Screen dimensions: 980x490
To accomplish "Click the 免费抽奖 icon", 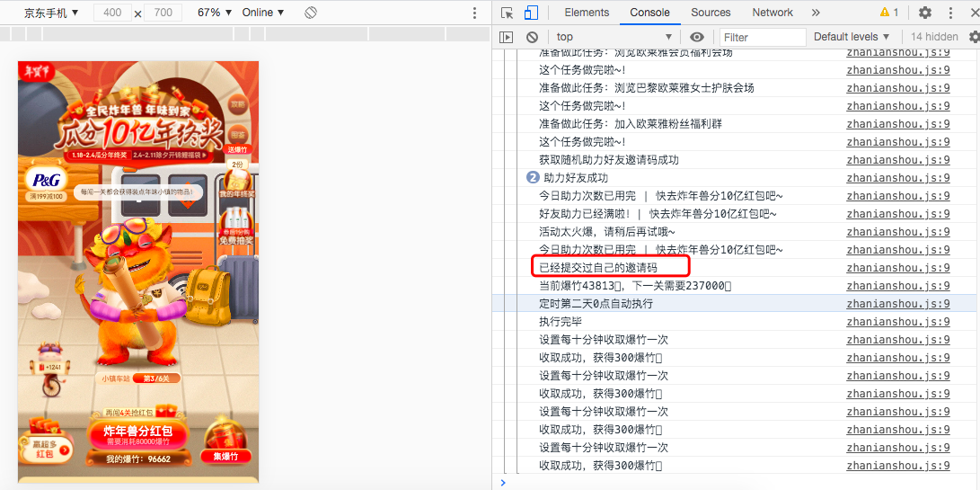I will pyautogui.click(x=236, y=227).
